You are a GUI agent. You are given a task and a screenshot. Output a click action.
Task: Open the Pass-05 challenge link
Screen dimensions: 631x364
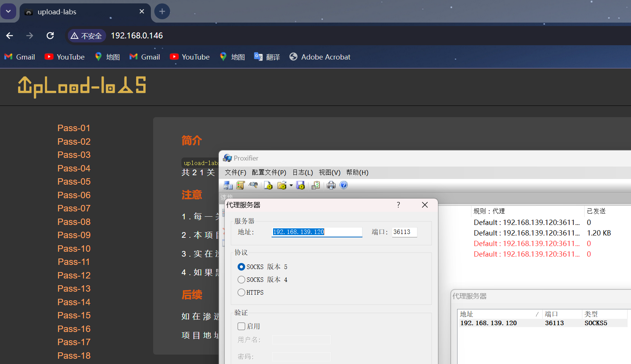74,182
